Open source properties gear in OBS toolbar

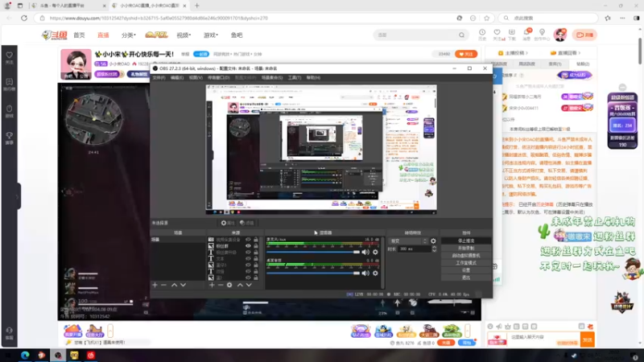pyautogui.click(x=228, y=223)
